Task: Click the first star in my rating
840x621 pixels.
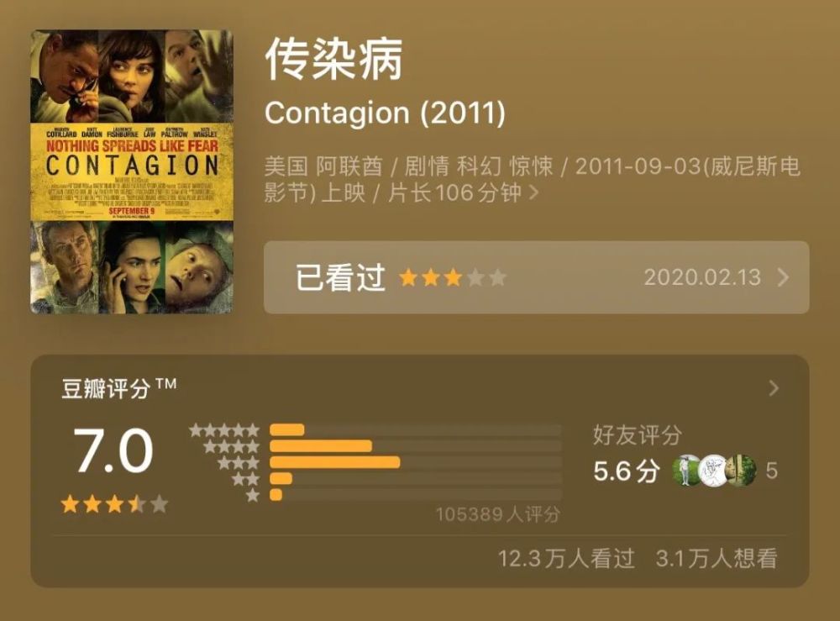Action: [x=409, y=277]
